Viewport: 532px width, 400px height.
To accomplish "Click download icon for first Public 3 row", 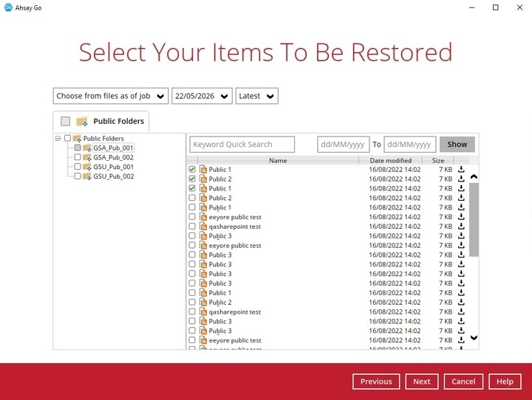I will [x=461, y=235].
